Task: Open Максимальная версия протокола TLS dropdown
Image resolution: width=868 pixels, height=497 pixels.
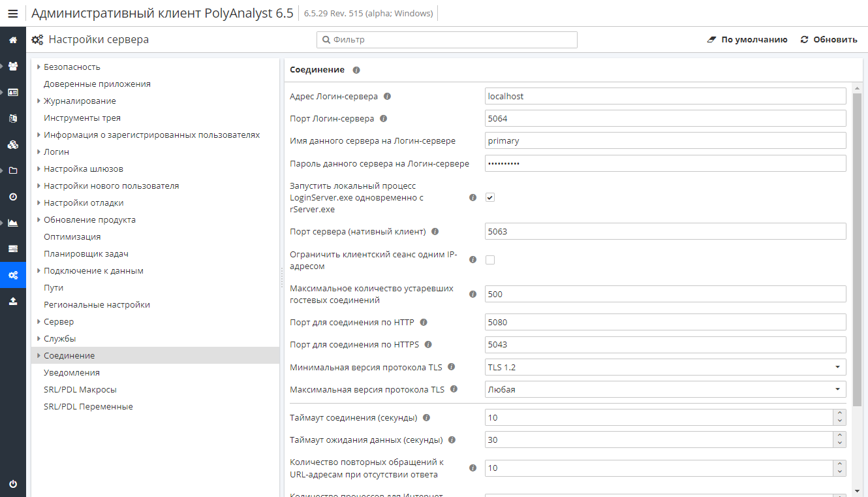Action: pos(666,389)
